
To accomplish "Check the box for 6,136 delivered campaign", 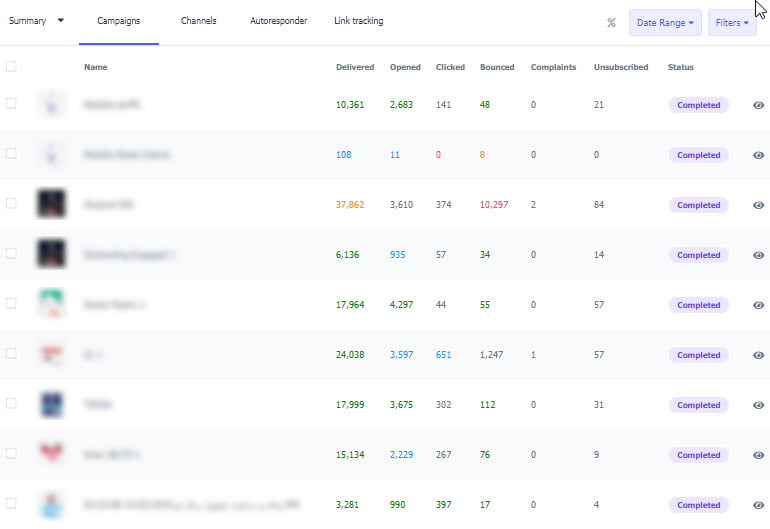I will tap(11, 253).
